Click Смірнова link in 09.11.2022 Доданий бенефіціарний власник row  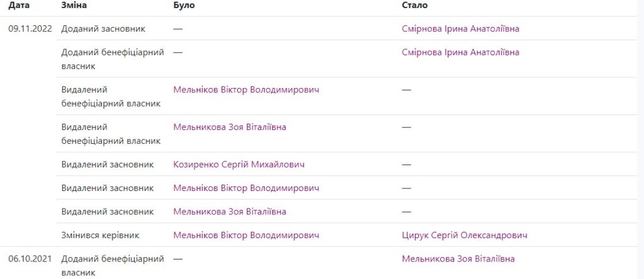460,52
